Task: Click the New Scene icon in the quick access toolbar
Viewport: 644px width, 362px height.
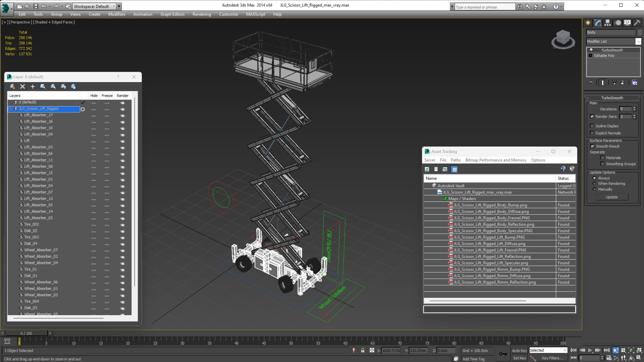Action: pyautogui.click(x=19, y=6)
